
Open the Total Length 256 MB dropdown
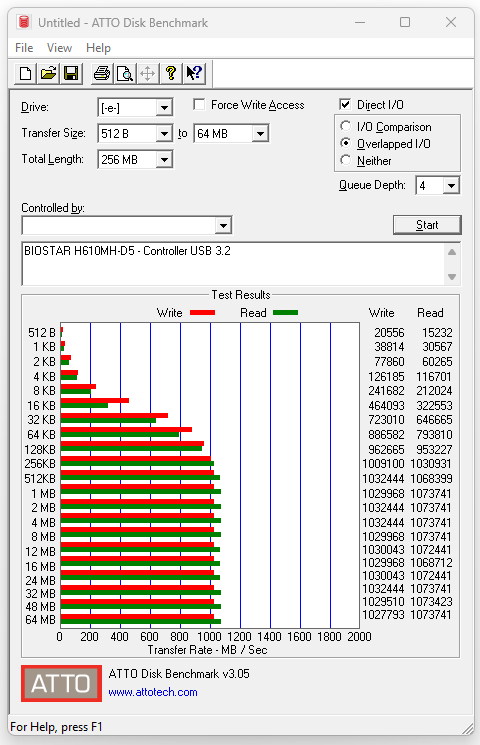[x=164, y=159]
